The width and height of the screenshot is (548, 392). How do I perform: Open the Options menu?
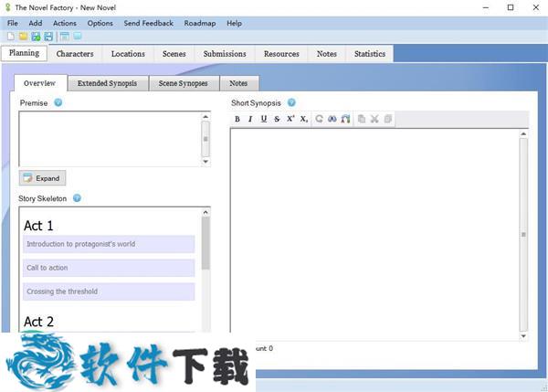click(x=100, y=23)
